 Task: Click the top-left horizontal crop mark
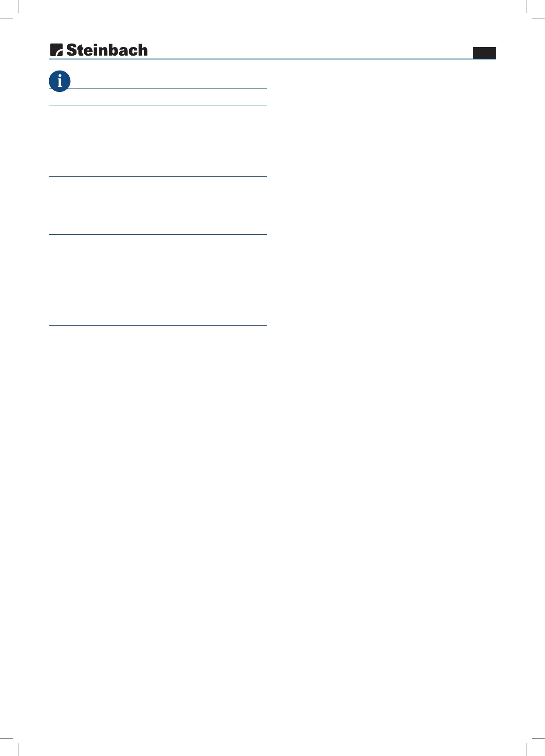click(6, 18)
